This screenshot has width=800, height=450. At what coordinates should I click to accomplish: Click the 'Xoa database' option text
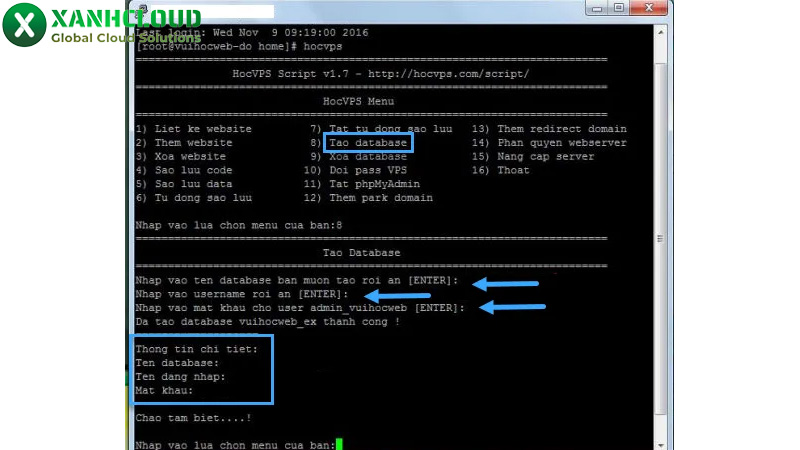tap(368, 157)
